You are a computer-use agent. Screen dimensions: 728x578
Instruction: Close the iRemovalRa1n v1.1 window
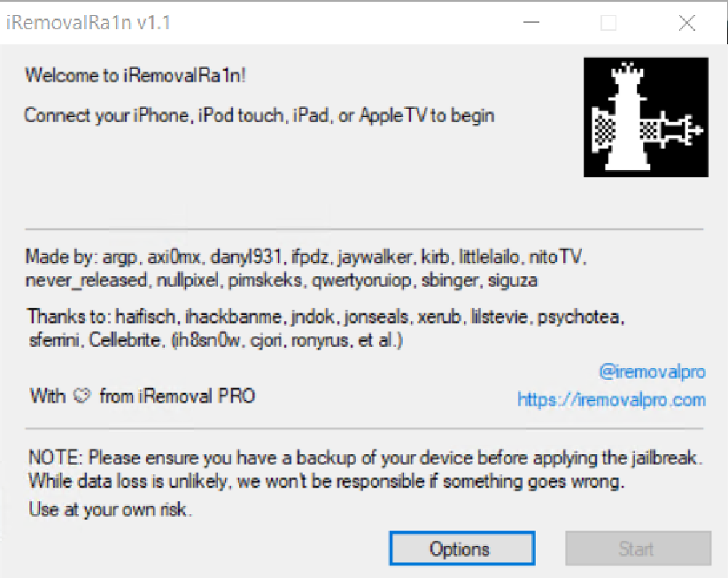686,22
